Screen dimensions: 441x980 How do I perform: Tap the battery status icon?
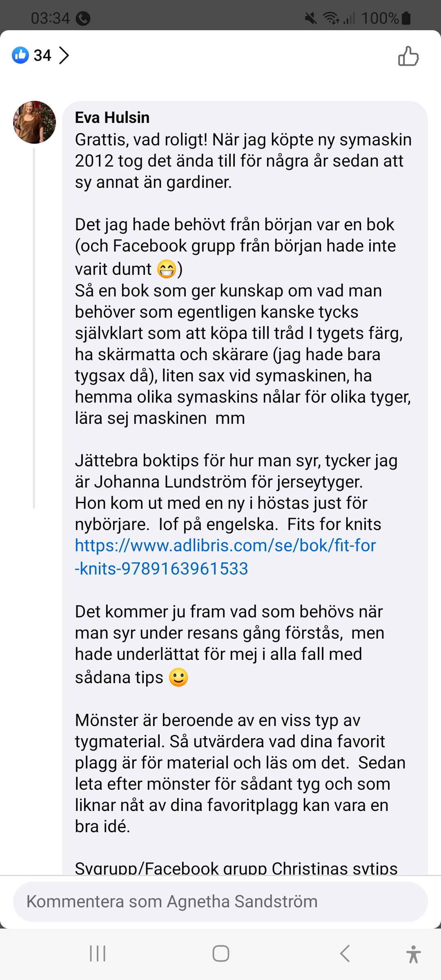[x=406, y=18]
